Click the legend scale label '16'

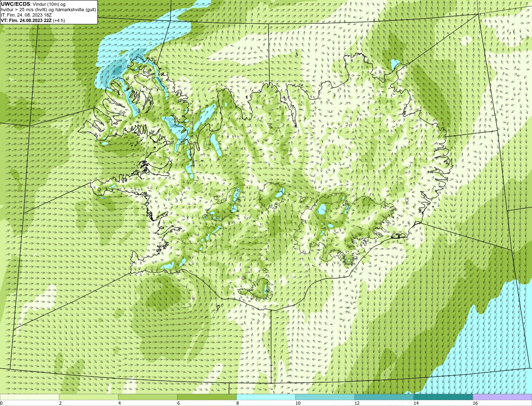coord(475,403)
